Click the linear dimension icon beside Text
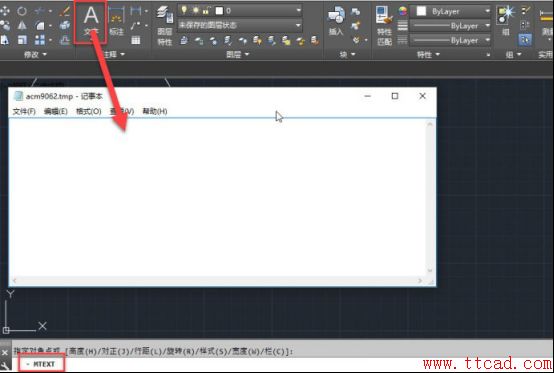 point(135,11)
